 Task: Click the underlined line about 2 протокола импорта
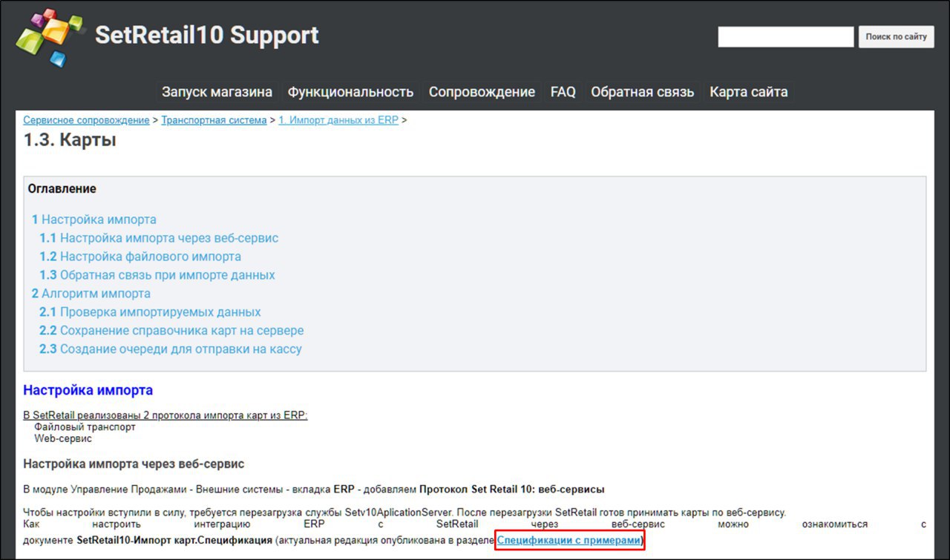[x=166, y=415]
